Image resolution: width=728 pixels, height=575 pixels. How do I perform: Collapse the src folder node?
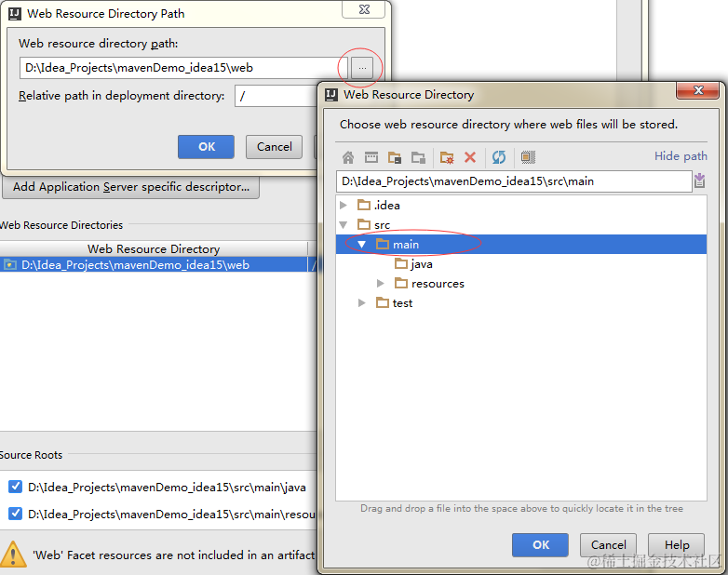344,224
